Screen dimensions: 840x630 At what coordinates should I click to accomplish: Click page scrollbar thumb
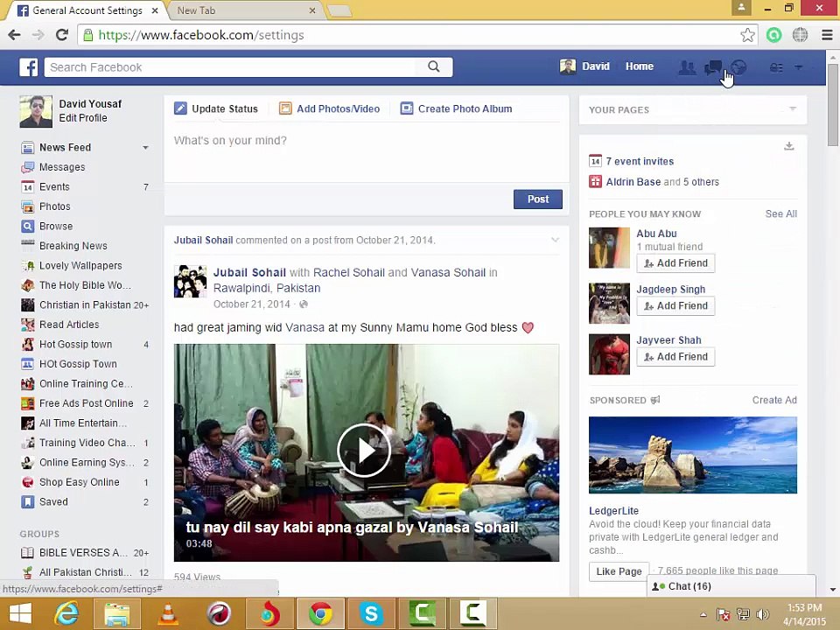coord(832,104)
